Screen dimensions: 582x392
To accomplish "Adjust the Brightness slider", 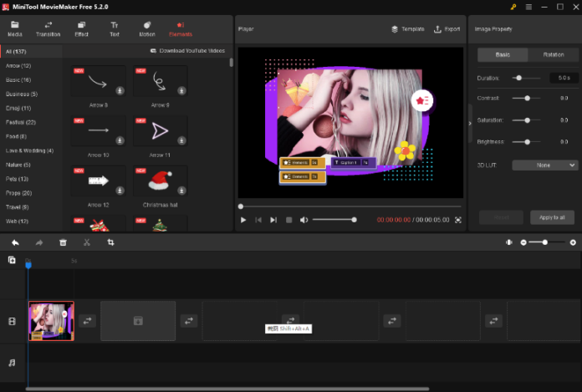I will click(526, 141).
